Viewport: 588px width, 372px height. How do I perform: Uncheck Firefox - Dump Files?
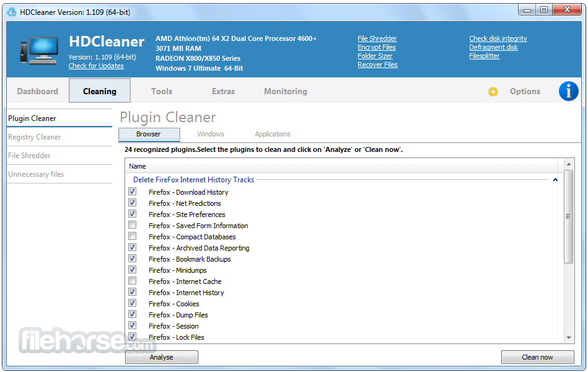(133, 314)
